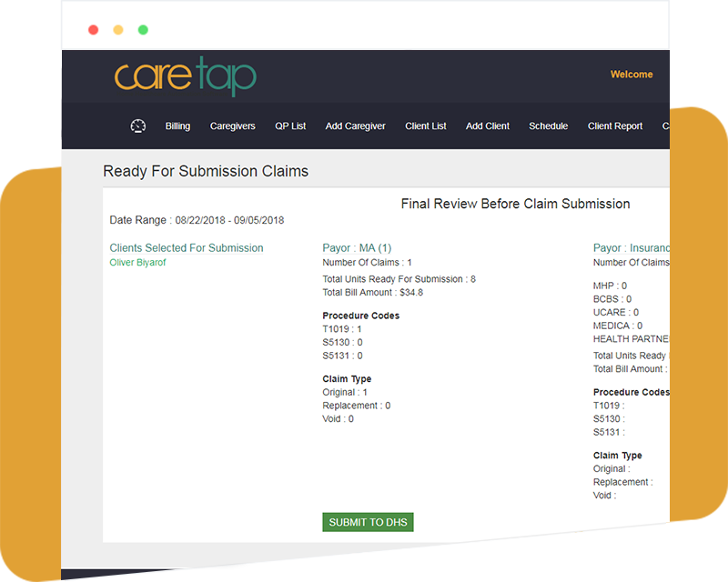The width and height of the screenshot is (728, 582).
Task: Click the Clients Selected For Submission heading
Action: click(x=186, y=247)
